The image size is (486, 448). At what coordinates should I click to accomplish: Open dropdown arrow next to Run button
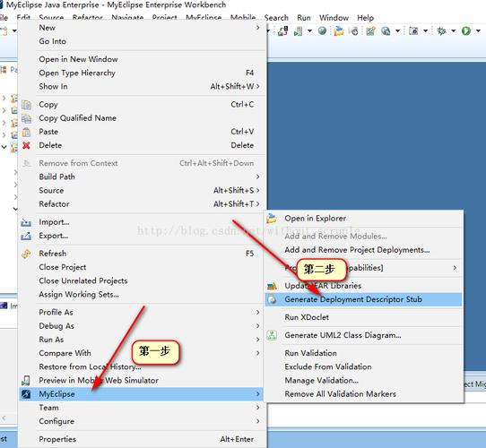(x=478, y=30)
